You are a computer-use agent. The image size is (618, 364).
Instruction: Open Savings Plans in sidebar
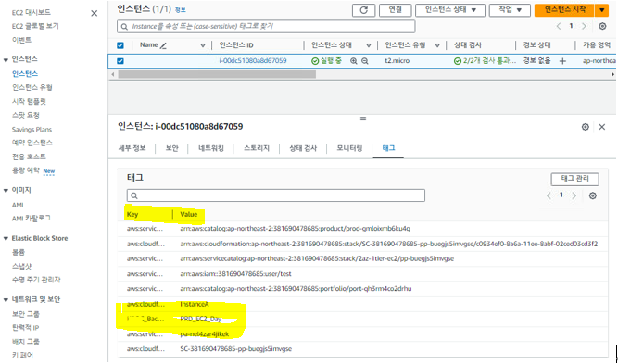tap(32, 130)
